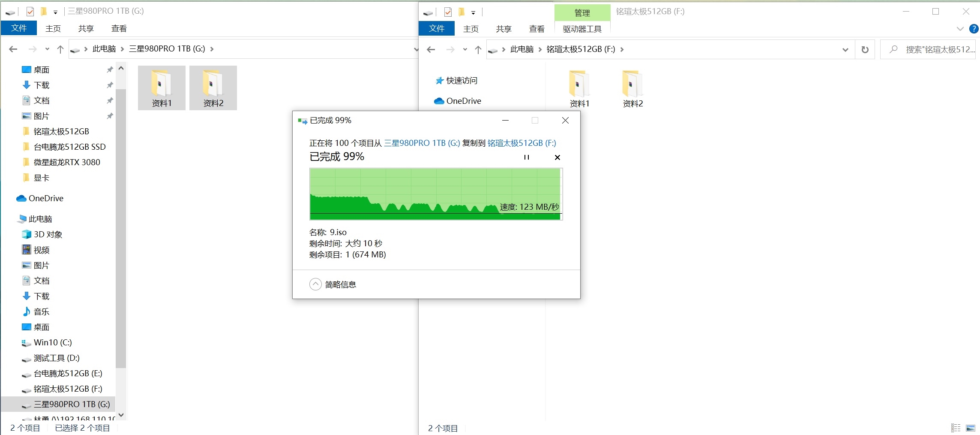Open Explorer help question mark
The height and width of the screenshot is (435, 980).
click(974, 29)
